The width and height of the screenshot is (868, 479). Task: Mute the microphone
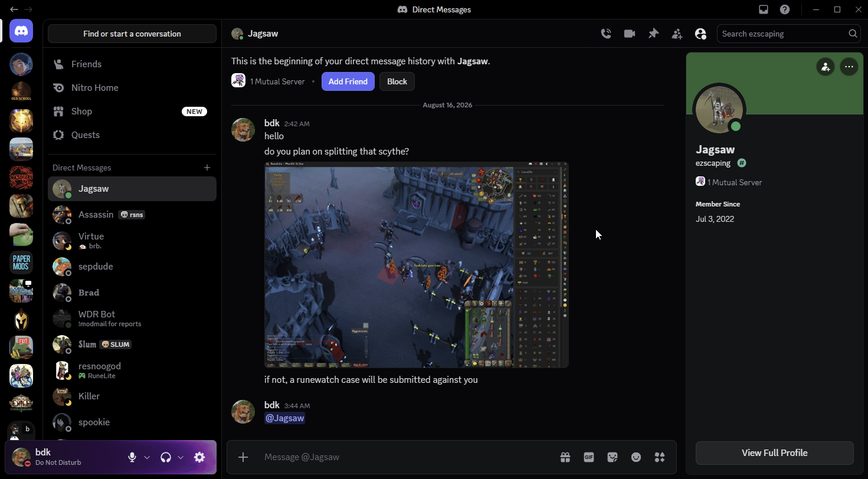[132, 457]
